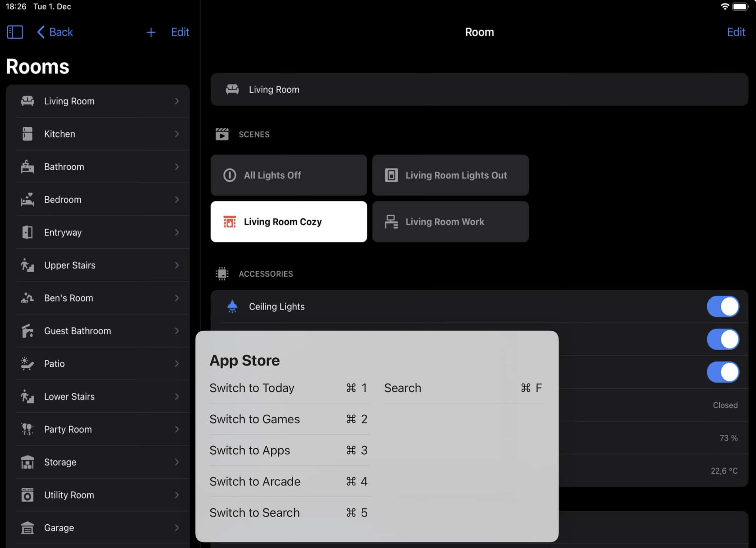The height and width of the screenshot is (548, 756).
Task: Open the Kitchen row chevron
Action: [177, 134]
